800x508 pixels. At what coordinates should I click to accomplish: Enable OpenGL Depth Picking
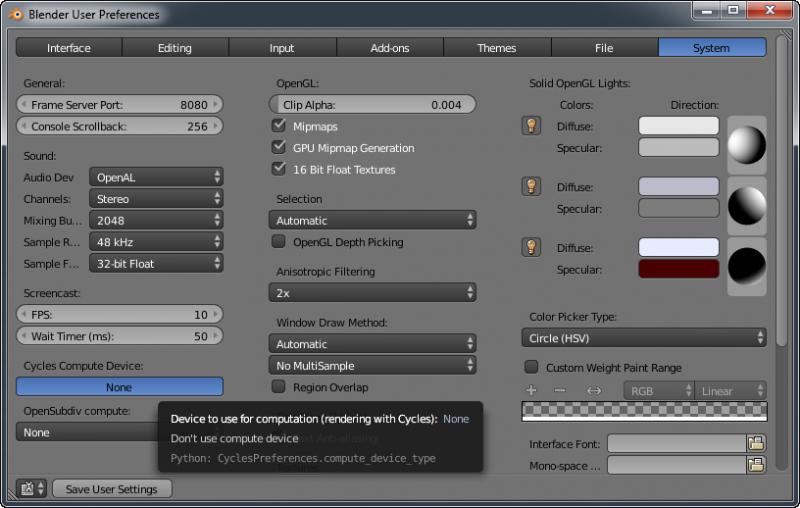coord(279,241)
